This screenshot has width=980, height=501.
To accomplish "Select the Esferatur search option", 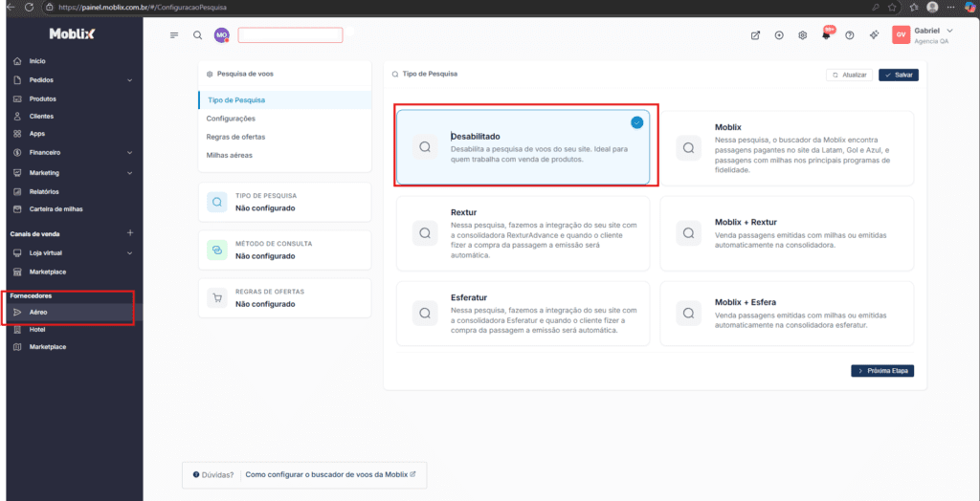I will click(x=523, y=313).
